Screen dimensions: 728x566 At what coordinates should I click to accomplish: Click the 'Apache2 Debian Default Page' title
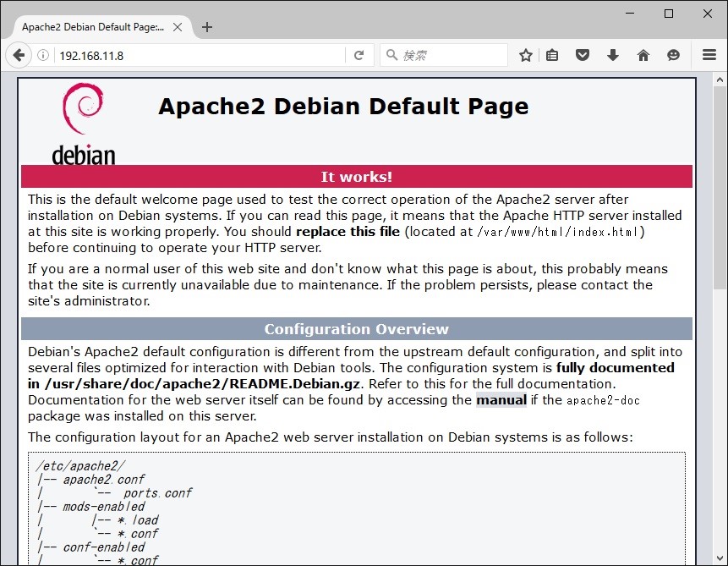[x=343, y=106]
